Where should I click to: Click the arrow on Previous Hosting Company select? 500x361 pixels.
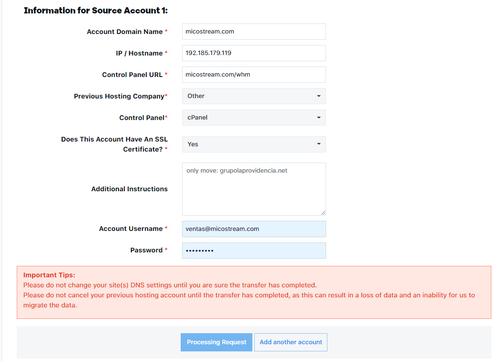[319, 96]
